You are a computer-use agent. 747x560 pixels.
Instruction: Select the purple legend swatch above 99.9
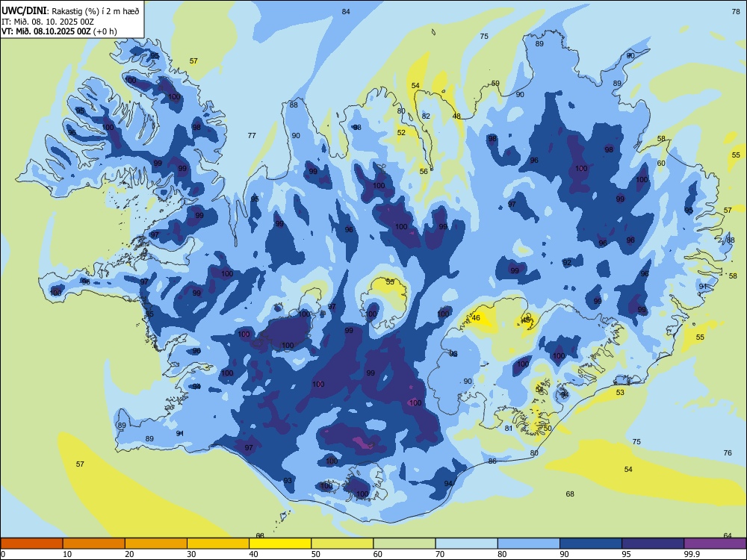pos(715,544)
